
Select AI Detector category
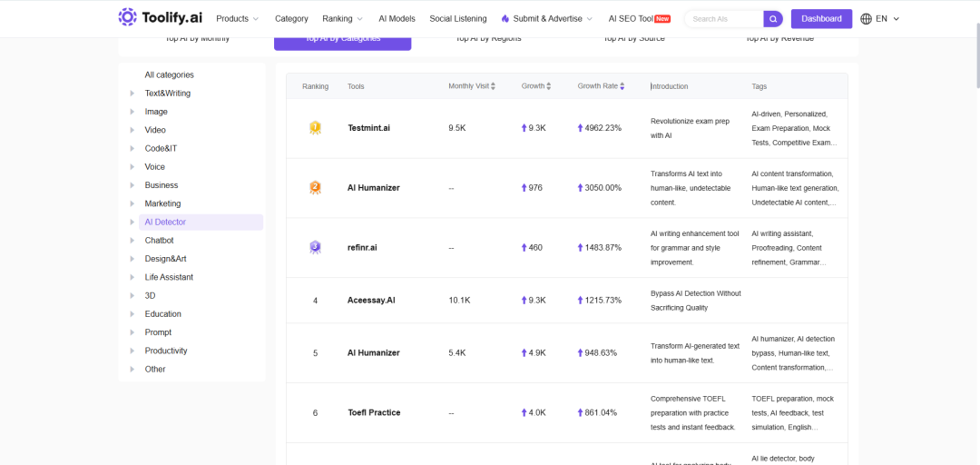click(201, 223)
